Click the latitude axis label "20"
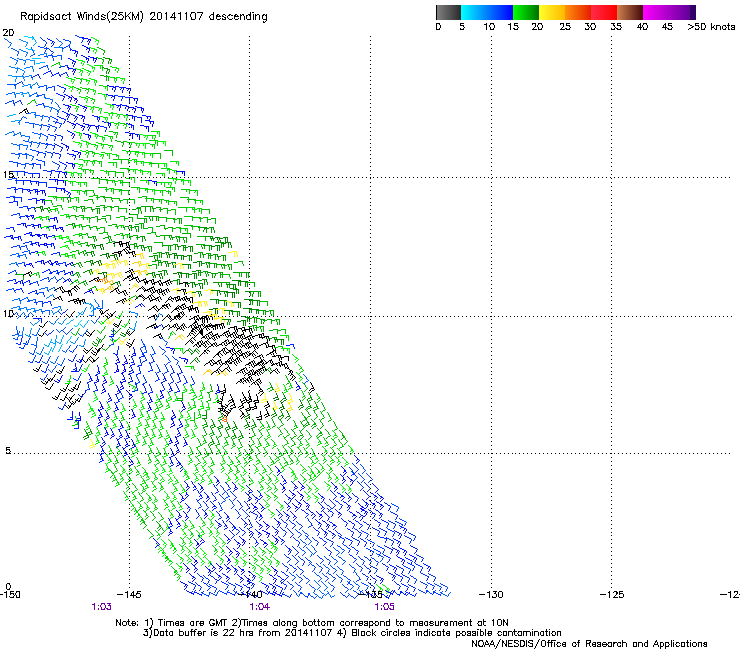The width and height of the screenshot is (740, 650). coord(8,33)
